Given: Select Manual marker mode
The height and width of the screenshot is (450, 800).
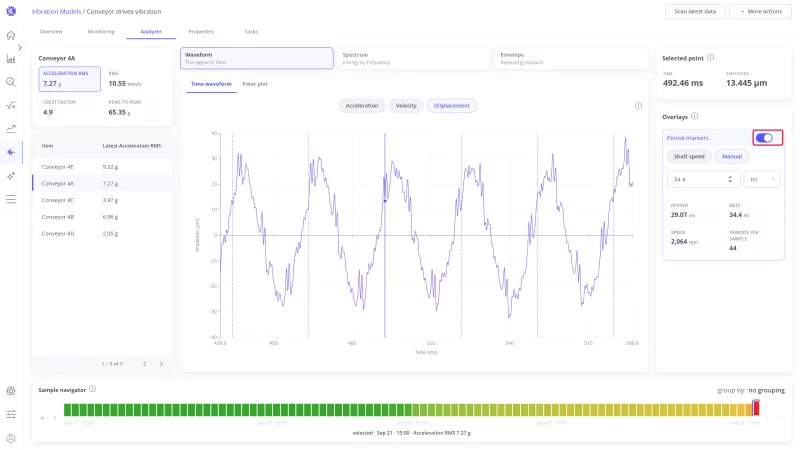Looking at the screenshot, I should [x=732, y=157].
